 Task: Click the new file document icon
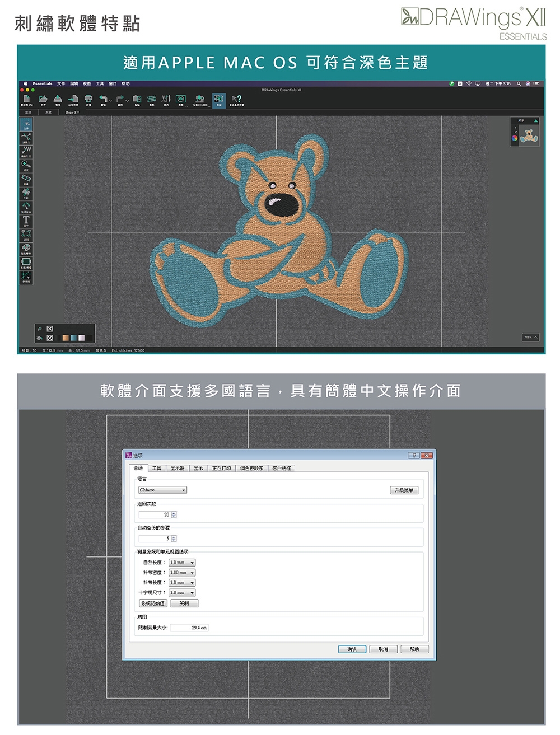(x=26, y=99)
